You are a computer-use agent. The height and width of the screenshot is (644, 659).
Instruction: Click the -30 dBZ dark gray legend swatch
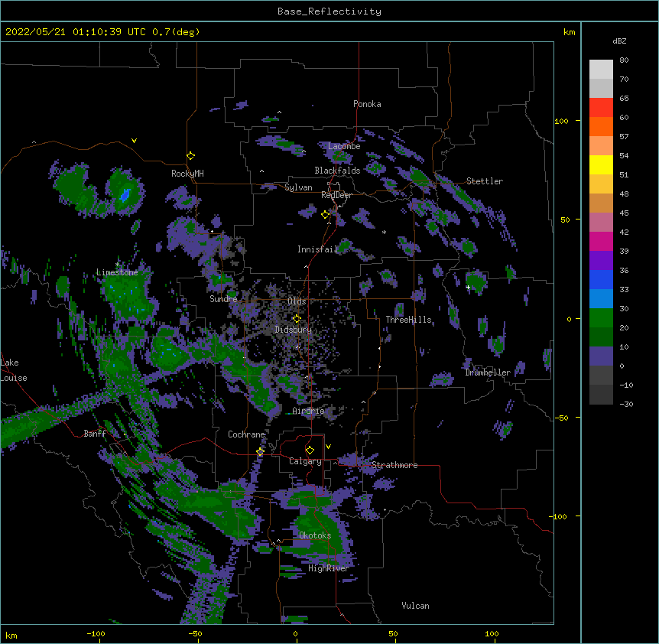coord(601,395)
